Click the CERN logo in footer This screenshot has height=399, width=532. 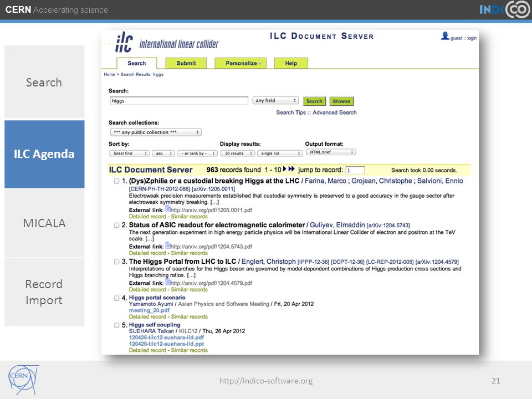click(23, 380)
